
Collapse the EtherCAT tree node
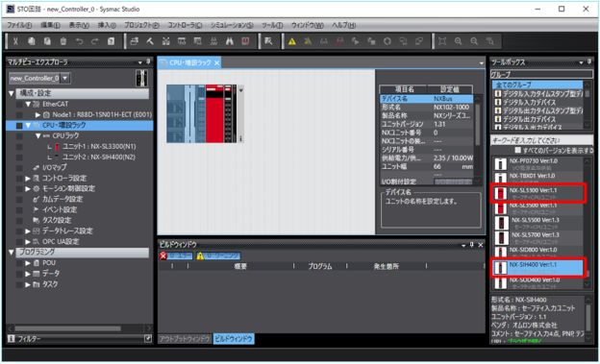[28, 104]
